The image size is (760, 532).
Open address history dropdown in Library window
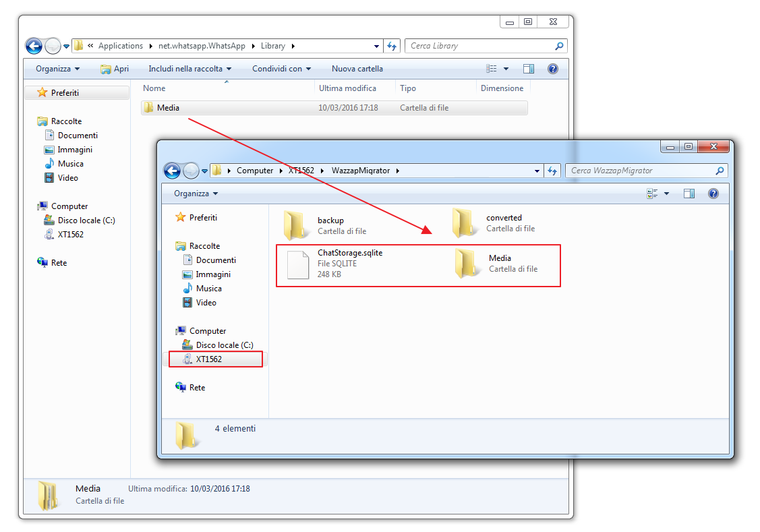(376, 46)
